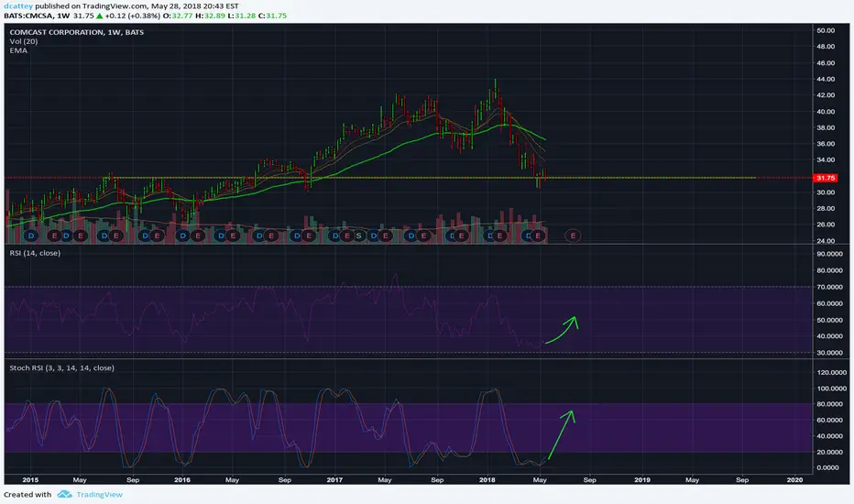Click the TradingView cloud logo icon

click(x=64, y=494)
